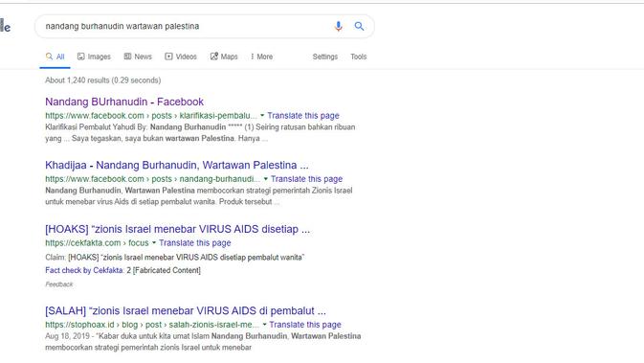The width and height of the screenshot is (644, 363).
Task: Expand dropdown arrow beside stophoax.id URL
Action: [x=264, y=325]
